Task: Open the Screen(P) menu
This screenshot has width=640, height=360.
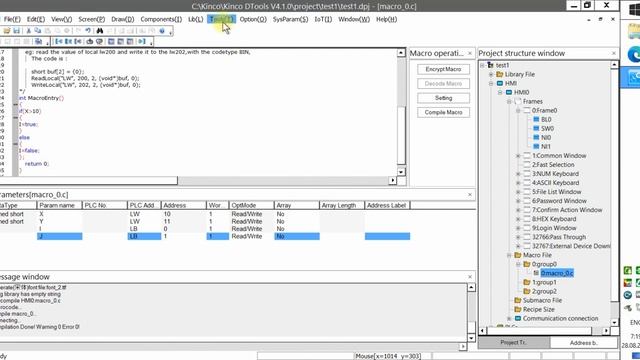Action: tap(91, 19)
